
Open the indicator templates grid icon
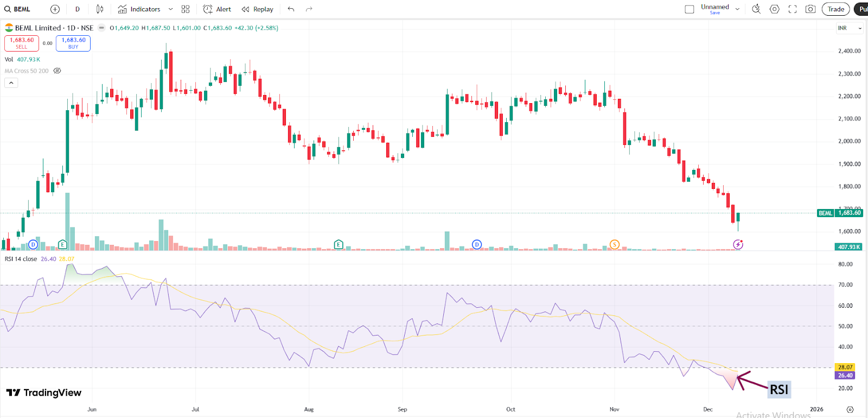point(186,9)
